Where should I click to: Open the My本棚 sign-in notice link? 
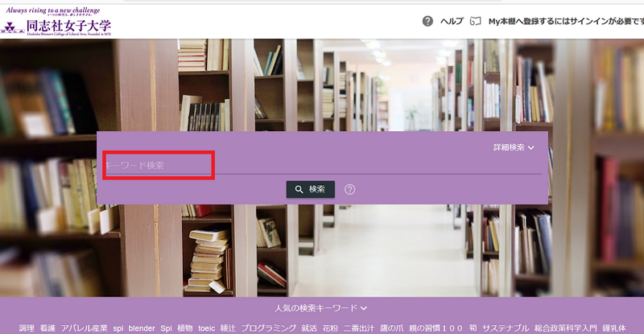[x=565, y=21]
